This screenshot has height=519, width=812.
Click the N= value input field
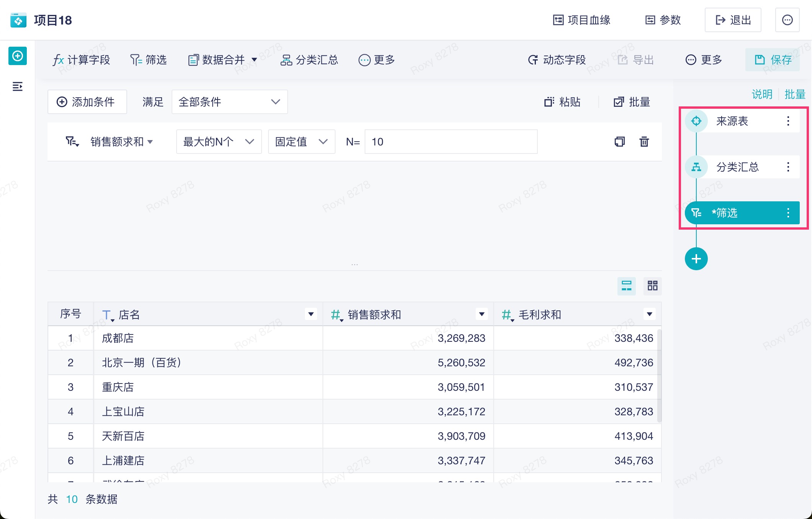[451, 142]
